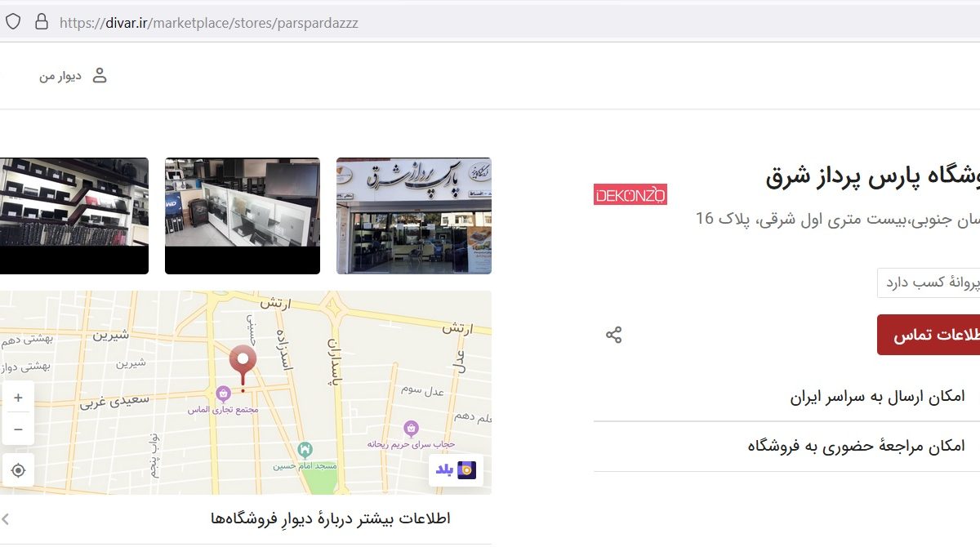Viewport: 980px width, 547px height.
Task: Open the دیوار من account menu
Action: tap(73, 76)
